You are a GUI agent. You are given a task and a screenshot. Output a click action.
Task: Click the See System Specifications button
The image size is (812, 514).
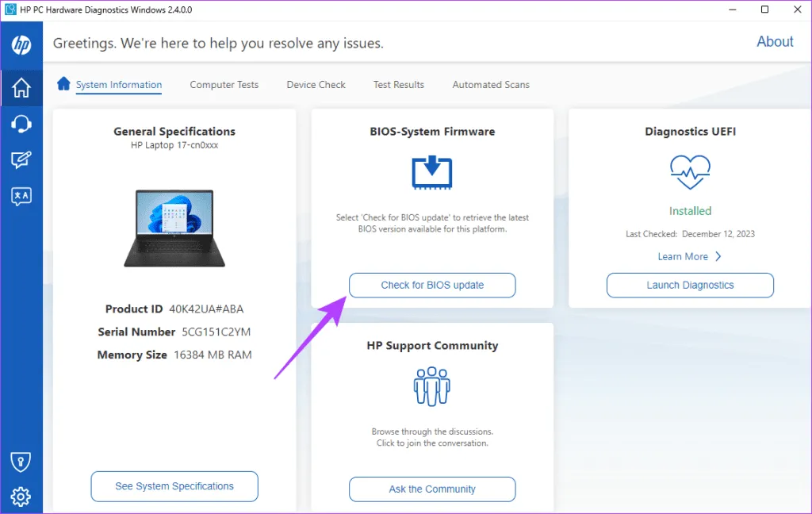(x=174, y=486)
